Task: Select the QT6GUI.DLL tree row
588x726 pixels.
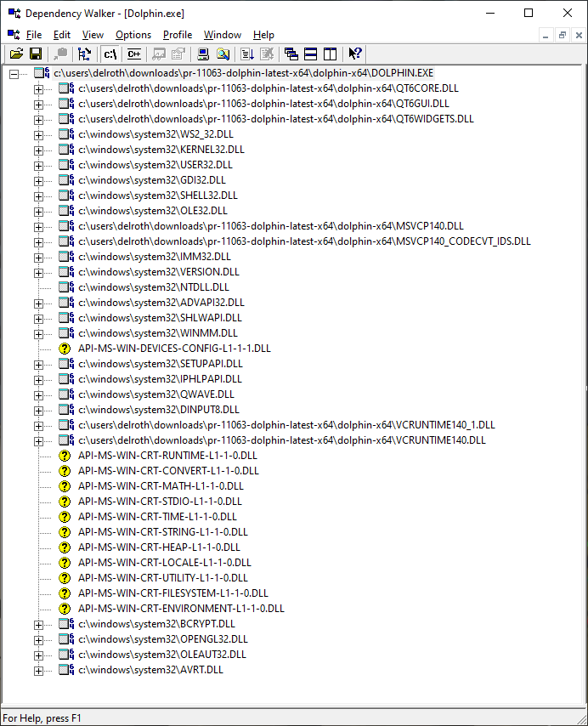Action: [263, 103]
